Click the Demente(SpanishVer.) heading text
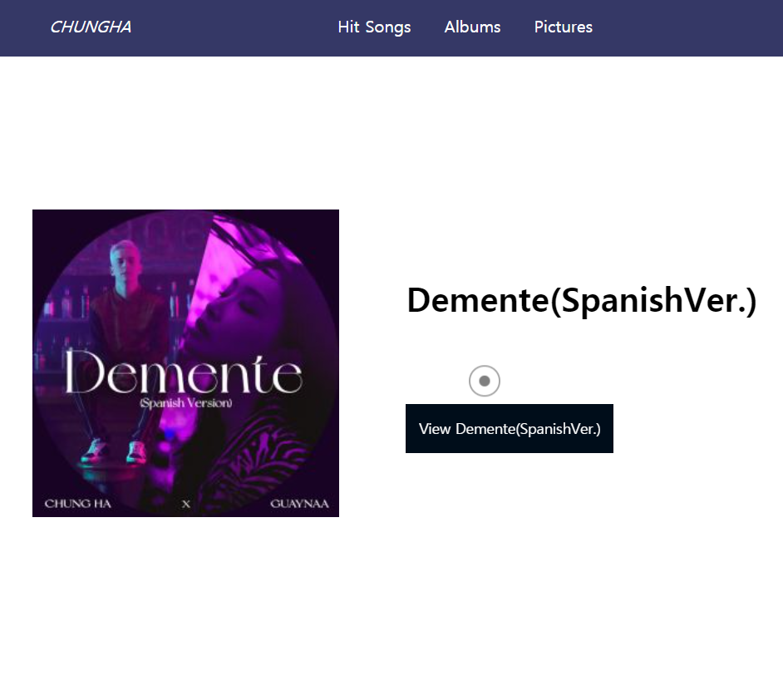The image size is (783, 700). click(x=582, y=301)
